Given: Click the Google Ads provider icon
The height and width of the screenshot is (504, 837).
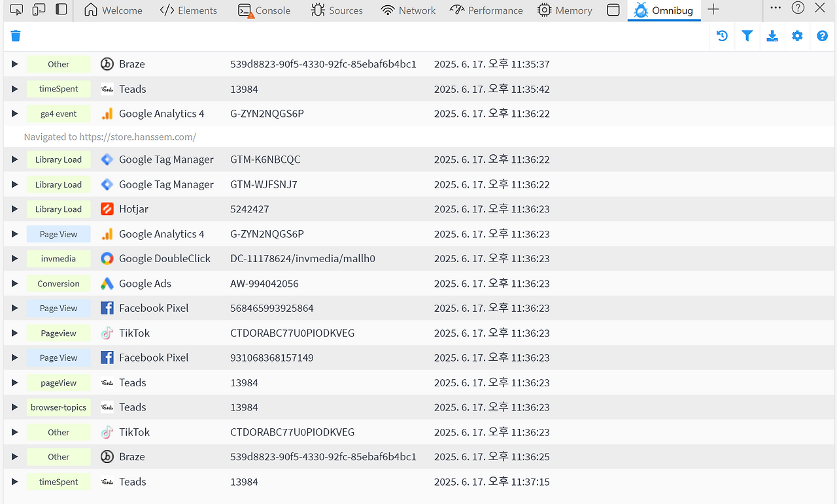Looking at the screenshot, I should tap(107, 284).
